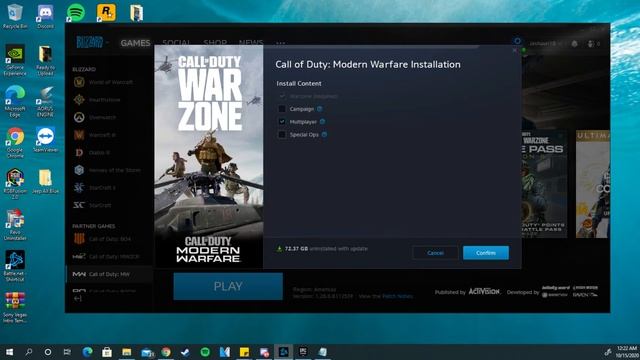This screenshot has width=640, height=360.
Task: Cancel the Modern Warfare installation dialog
Action: (x=435, y=253)
